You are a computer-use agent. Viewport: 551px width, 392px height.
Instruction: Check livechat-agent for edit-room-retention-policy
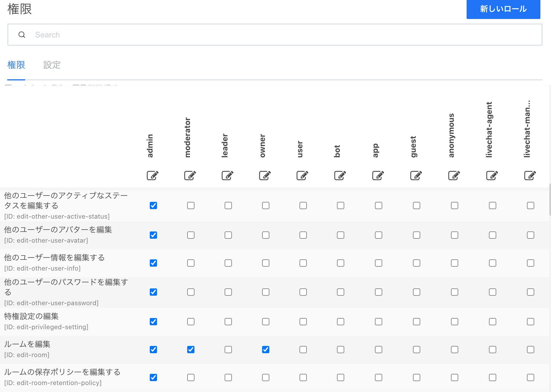point(493,377)
